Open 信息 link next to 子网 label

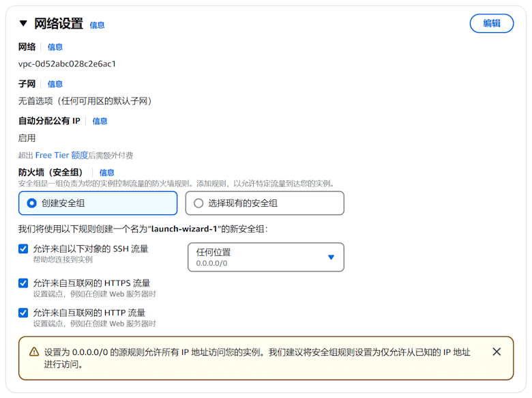coord(55,84)
